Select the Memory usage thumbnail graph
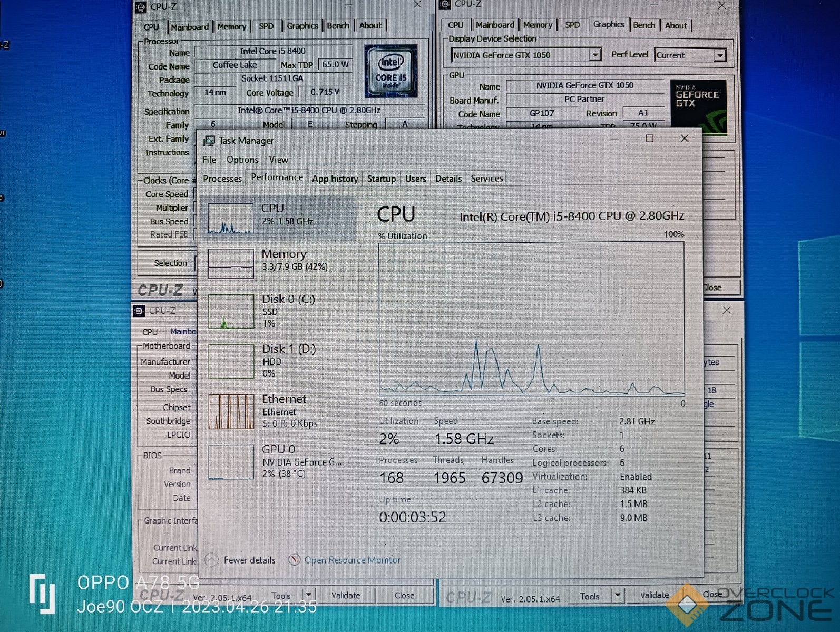The height and width of the screenshot is (632, 840). coord(231,263)
